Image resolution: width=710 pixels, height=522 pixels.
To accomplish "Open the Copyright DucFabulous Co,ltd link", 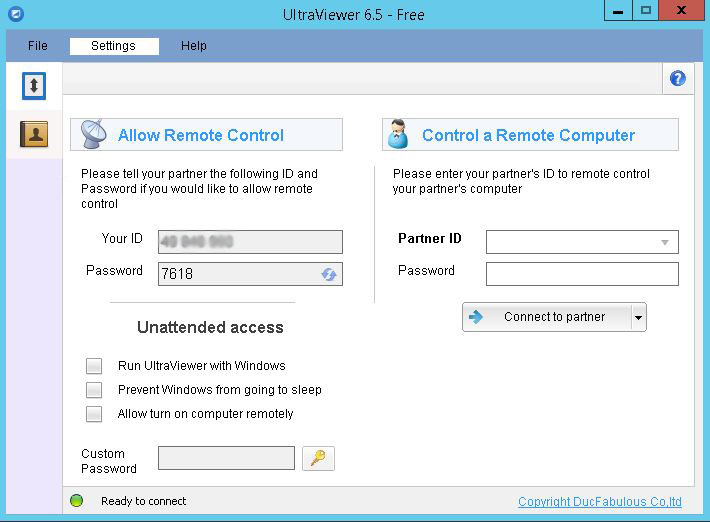I will (599, 502).
